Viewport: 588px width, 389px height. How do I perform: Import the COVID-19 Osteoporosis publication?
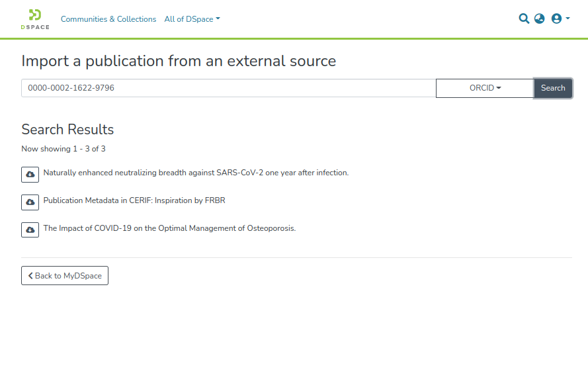click(30, 230)
